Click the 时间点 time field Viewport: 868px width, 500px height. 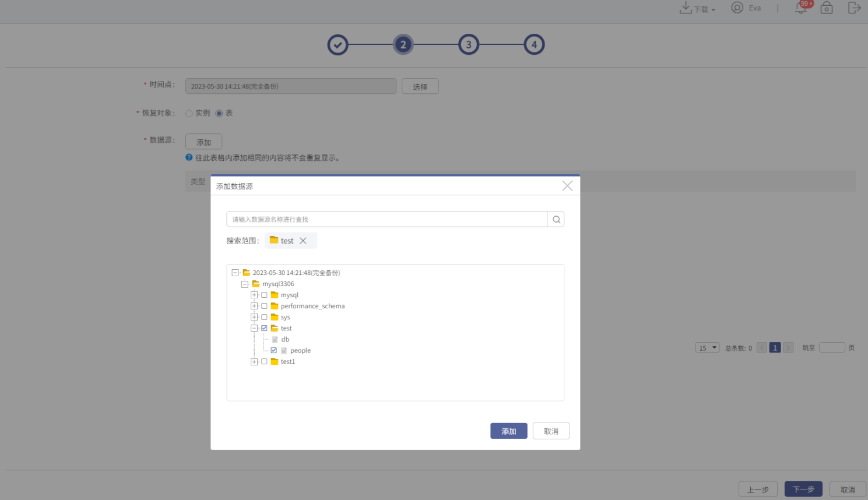(x=291, y=86)
